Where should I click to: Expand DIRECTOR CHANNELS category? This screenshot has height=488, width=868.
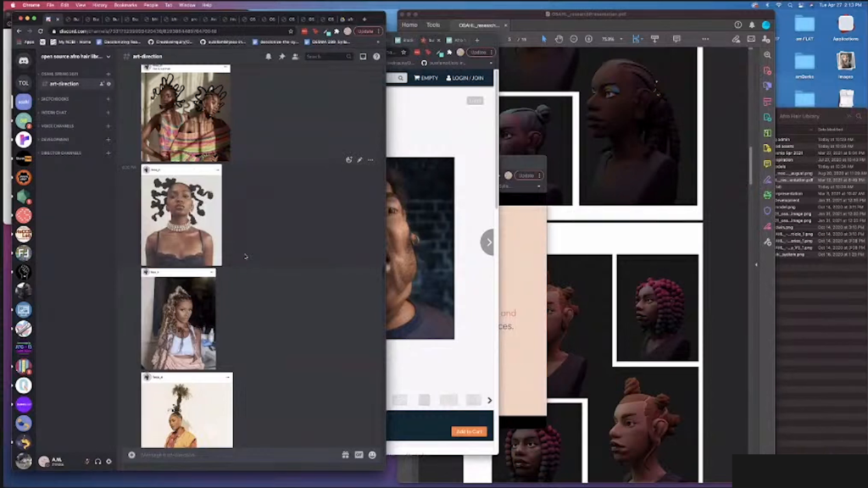(60, 153)
